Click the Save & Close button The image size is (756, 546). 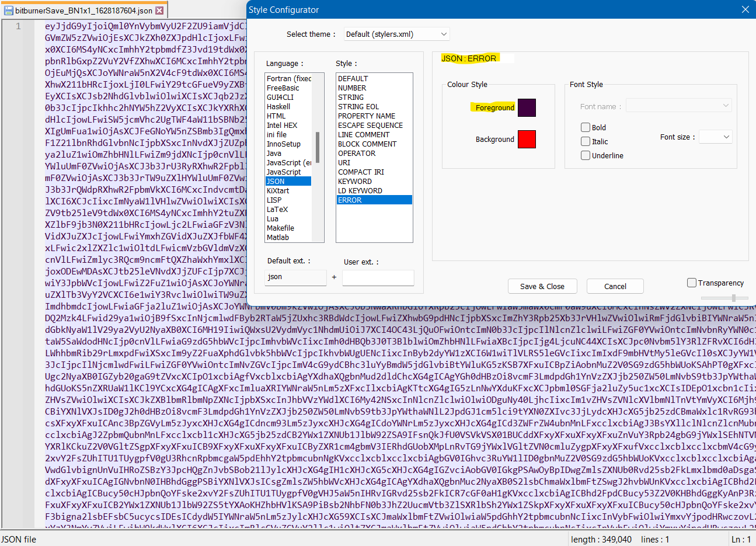(542, 286)
